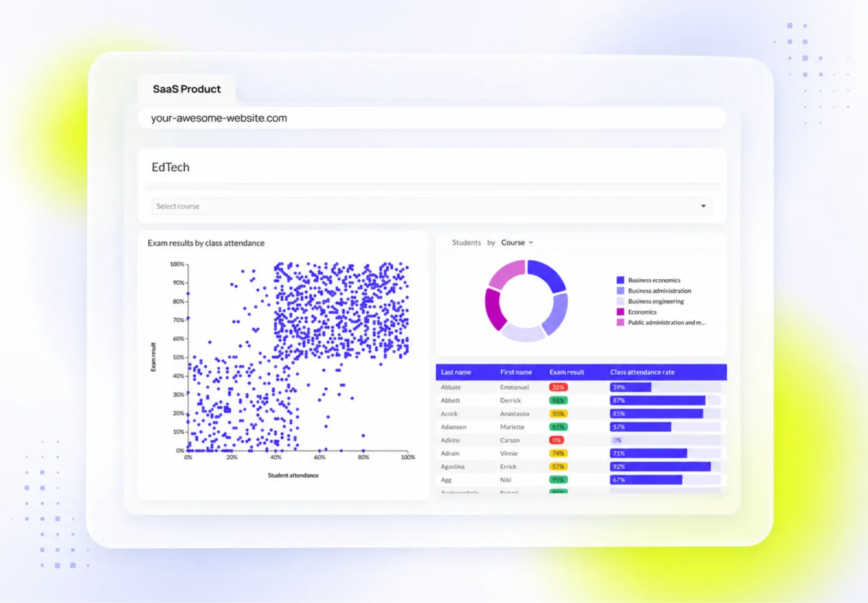Select the Agg last name cell
The image size is (868, 603).
click(x=446, y=480)
